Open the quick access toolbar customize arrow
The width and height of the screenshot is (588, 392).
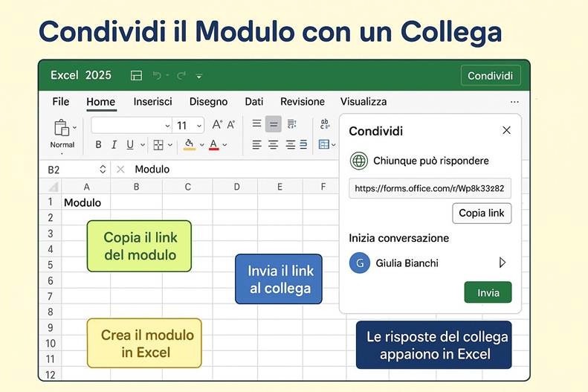pos(199,77)
